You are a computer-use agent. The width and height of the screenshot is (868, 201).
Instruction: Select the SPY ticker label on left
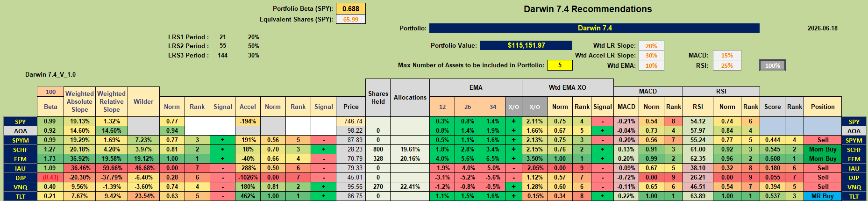coord(21,122)
